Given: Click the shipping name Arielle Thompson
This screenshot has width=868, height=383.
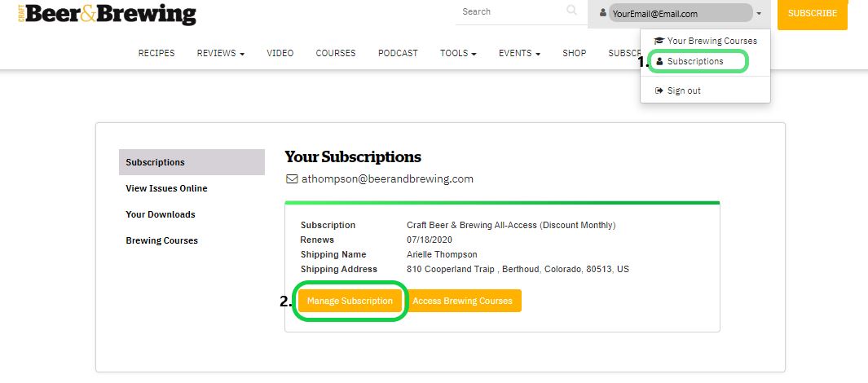Looking at the screenshot, I should click(442, 254).
